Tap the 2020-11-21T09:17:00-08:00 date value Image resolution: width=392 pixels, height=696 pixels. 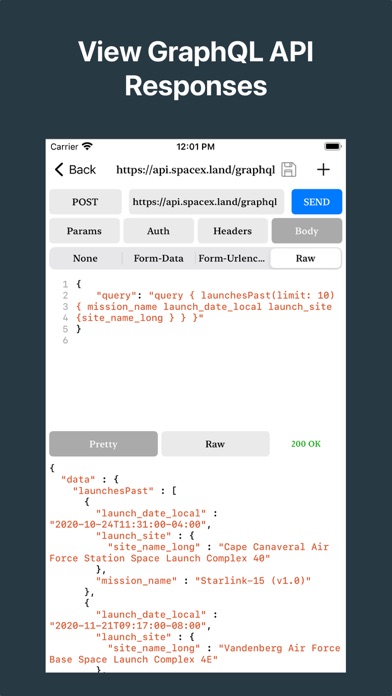(128, 626)
